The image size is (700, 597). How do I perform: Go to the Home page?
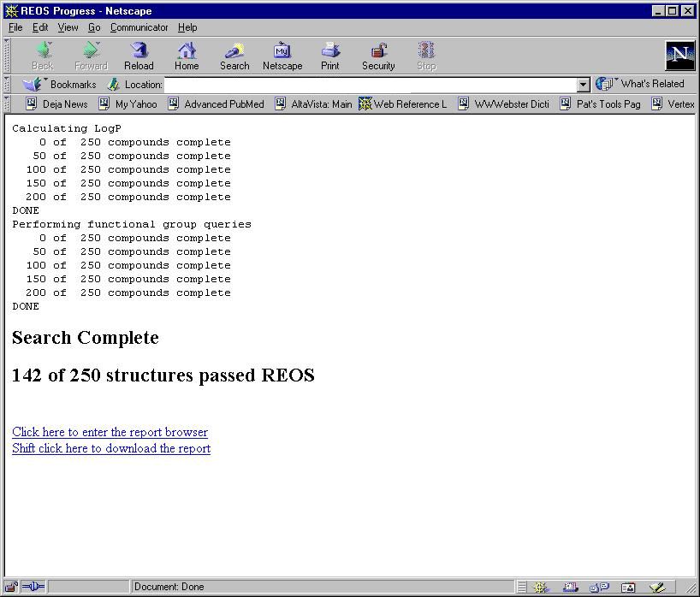click(187, 56)
